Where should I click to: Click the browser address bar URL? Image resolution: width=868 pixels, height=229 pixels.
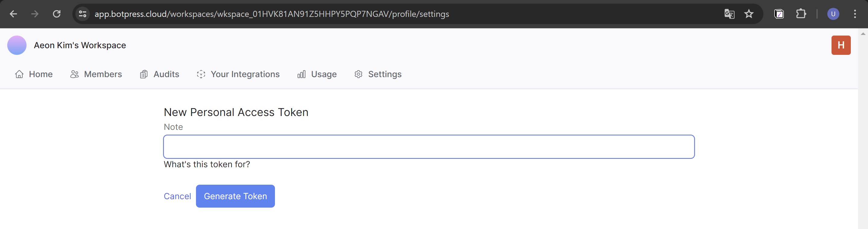(x=272, y=14)
